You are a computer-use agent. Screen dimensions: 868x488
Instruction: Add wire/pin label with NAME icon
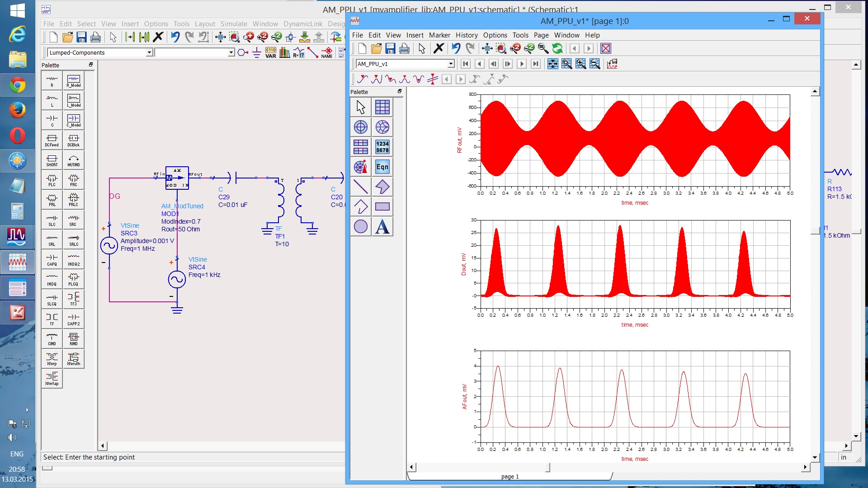(327, 52)
